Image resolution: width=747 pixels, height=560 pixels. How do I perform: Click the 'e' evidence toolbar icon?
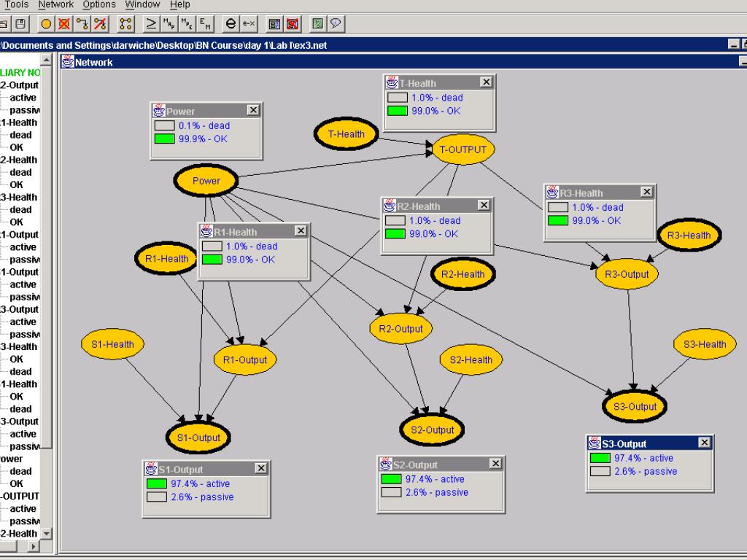(231, 23)
